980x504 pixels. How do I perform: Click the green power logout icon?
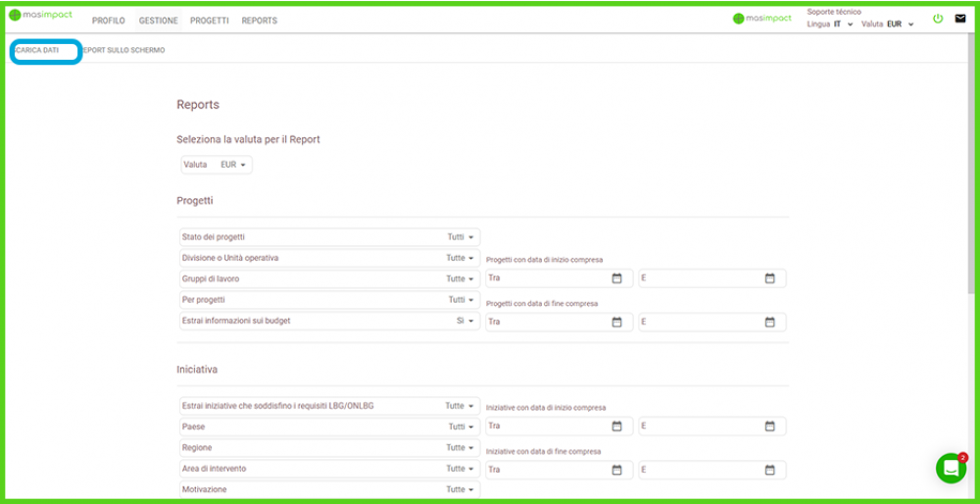pyautogui.click(x=937, y=19)
